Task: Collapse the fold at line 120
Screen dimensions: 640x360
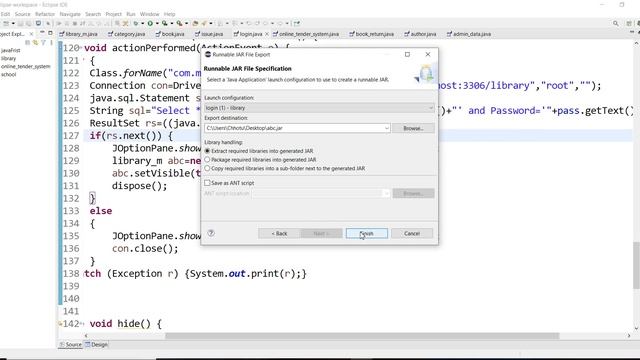Action: [81, 48]
